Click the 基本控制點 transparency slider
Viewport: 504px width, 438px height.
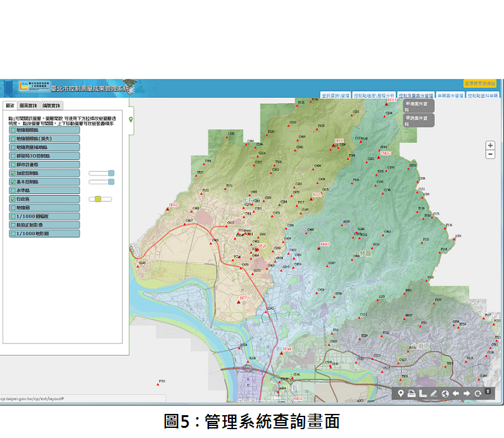(x=101, y=182)
